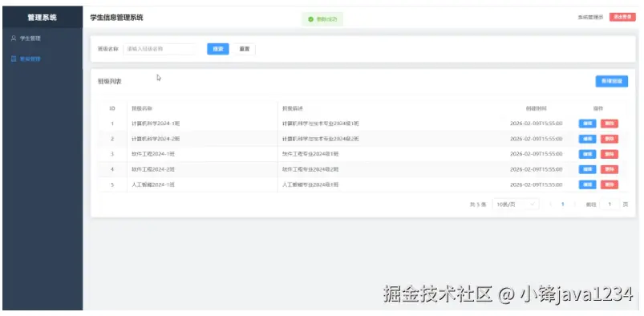
Task: Focus the 班级名称 search input
Action: point(160,49)
